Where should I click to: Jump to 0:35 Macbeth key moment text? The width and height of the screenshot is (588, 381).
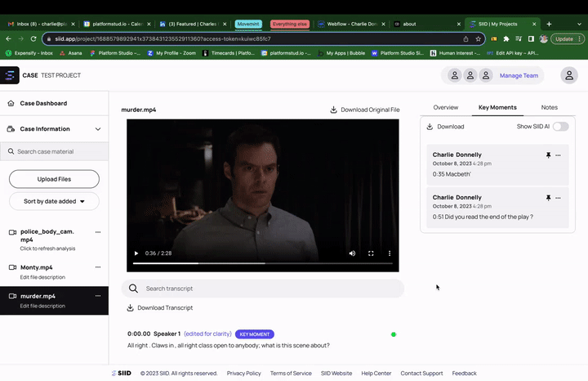(452, 174)
